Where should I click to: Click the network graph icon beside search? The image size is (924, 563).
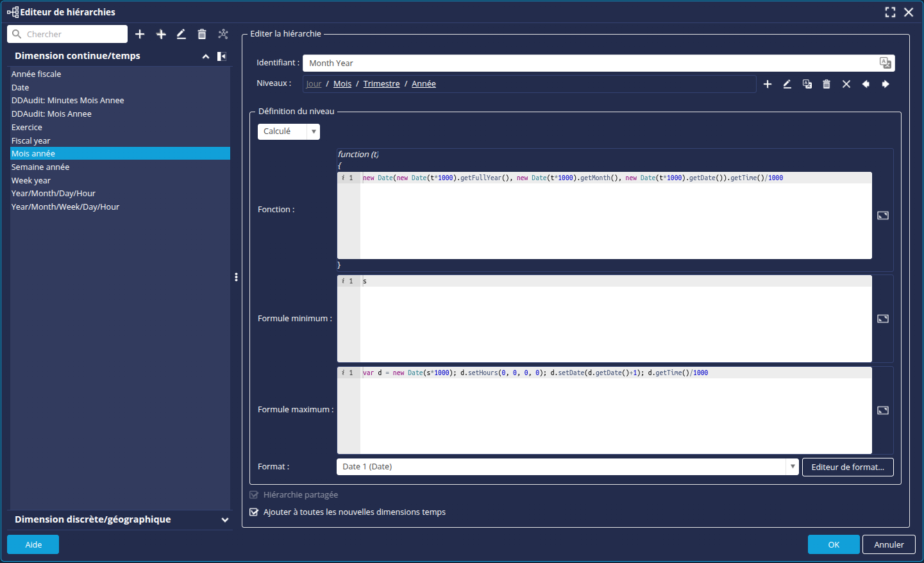tap(223, 35)
